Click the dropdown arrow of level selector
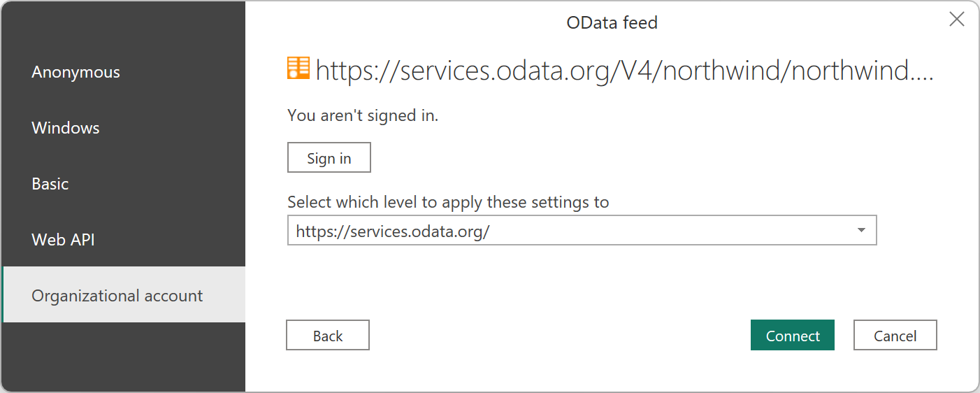 tap(861, 230)
